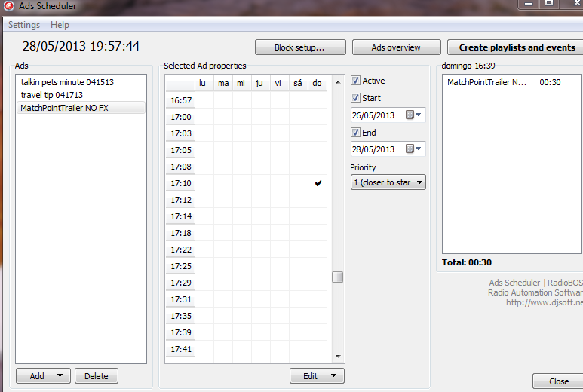Screen dimensions: 583x392
Task: Select the 16:57 time row header
Action: click(x=180, y=100)
